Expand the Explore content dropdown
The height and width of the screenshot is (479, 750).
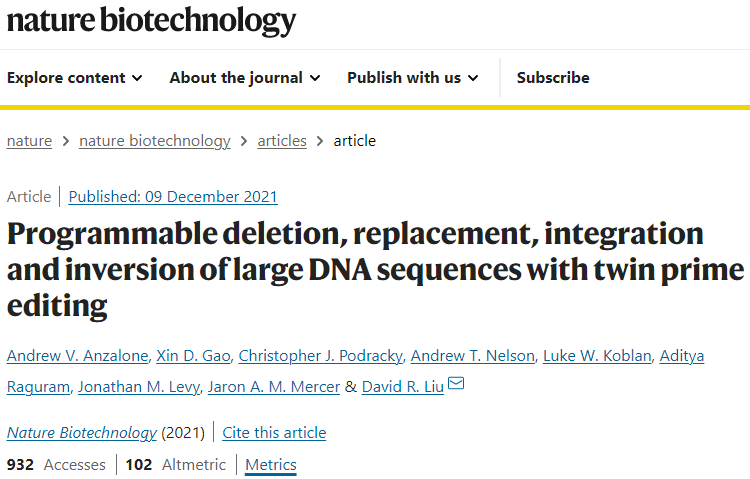pyautogui.click(x=75, y=78)
